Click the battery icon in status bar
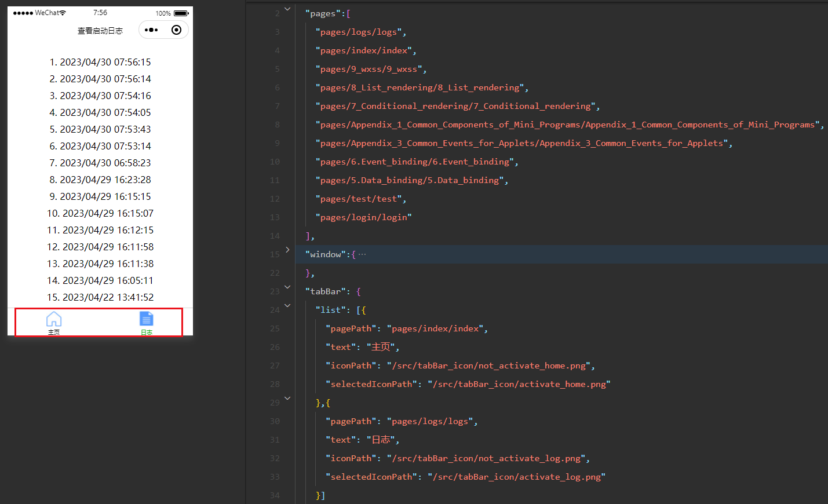This screenshot has width=828, height=504. (181, 12)
